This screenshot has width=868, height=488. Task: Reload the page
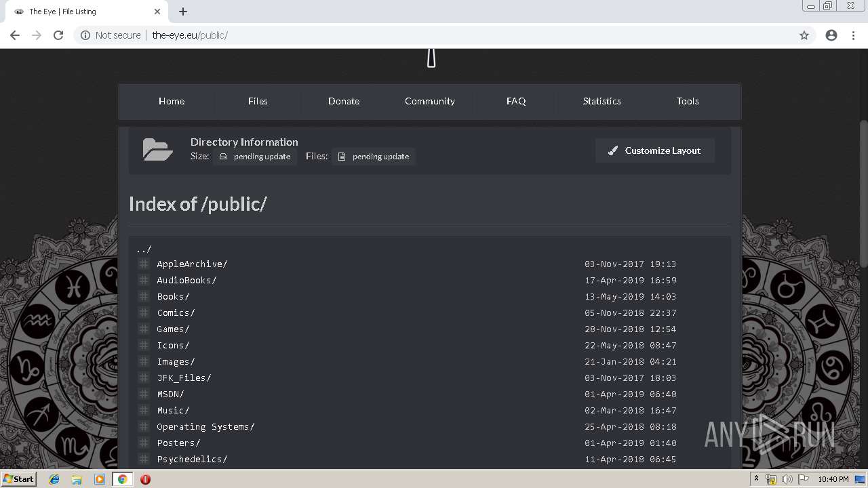58,35
